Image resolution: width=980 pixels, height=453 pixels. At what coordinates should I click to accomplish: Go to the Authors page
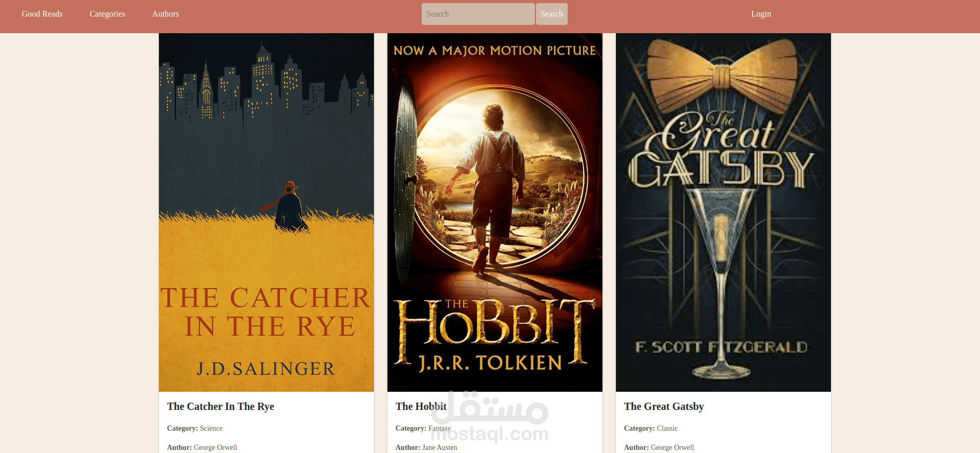[x=165, y=14]
